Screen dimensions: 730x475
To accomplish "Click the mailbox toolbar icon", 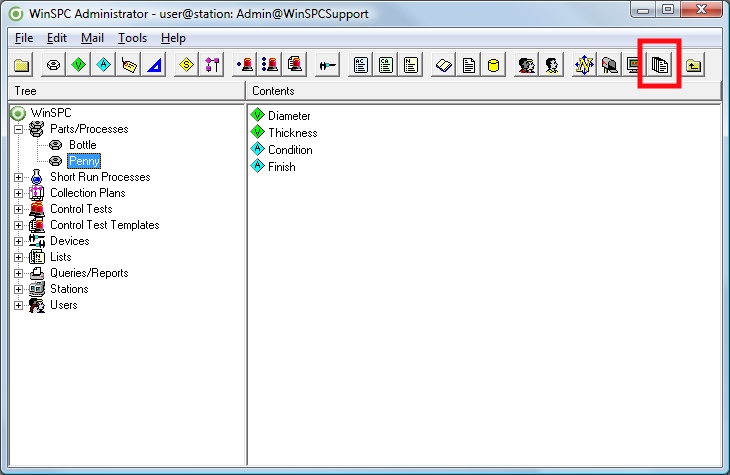I will (609, 65).
